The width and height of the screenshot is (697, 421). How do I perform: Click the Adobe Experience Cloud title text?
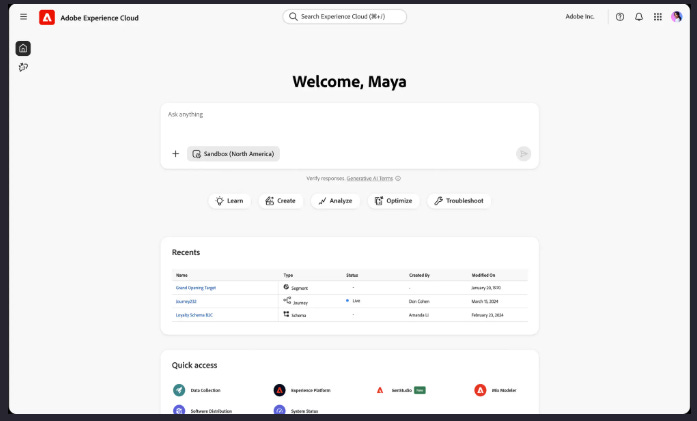pos(100,18)
